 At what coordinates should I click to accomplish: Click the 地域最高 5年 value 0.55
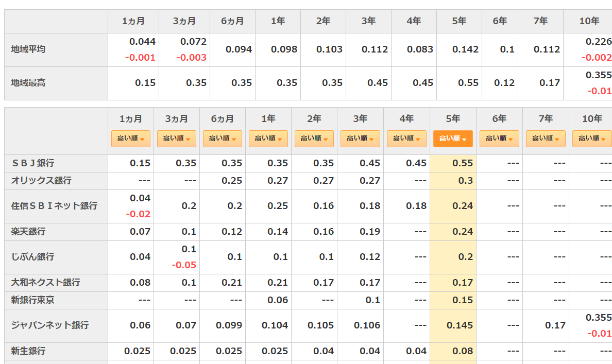click(x=468, y=83)
